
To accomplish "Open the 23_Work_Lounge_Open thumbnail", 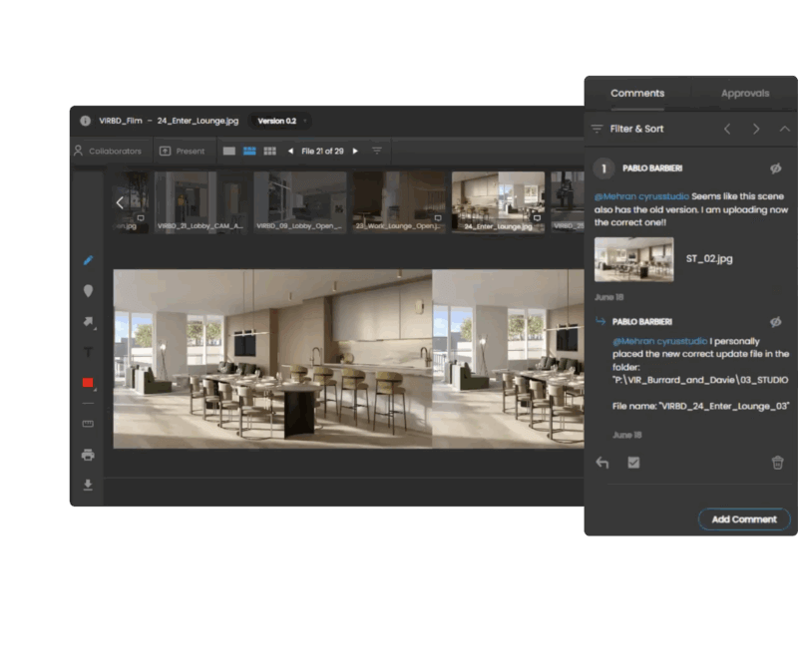I will [397, 202].
